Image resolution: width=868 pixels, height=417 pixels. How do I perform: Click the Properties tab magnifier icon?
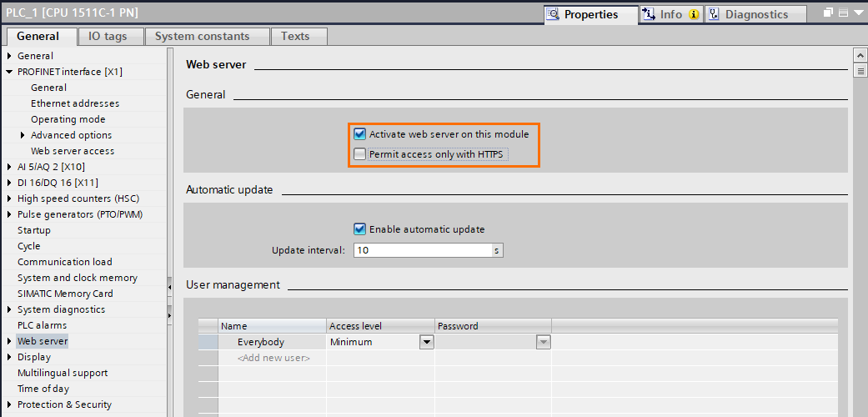(553, 14)
